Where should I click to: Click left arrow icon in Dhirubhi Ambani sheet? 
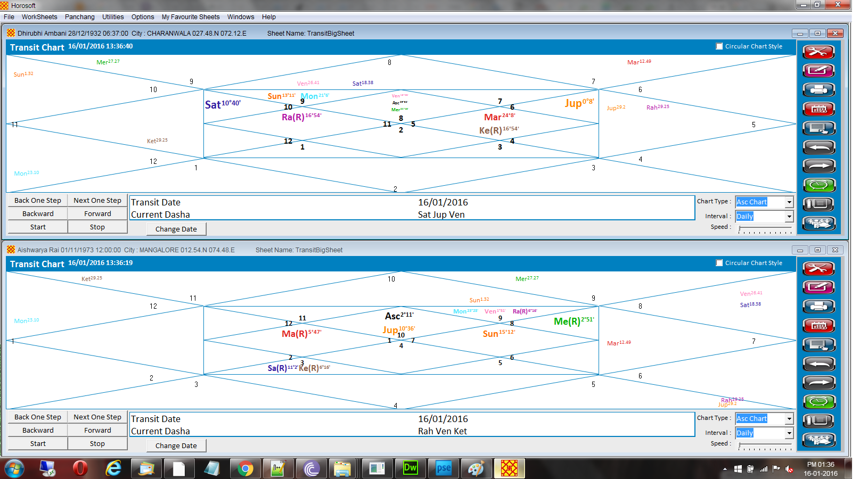(818, 147)
